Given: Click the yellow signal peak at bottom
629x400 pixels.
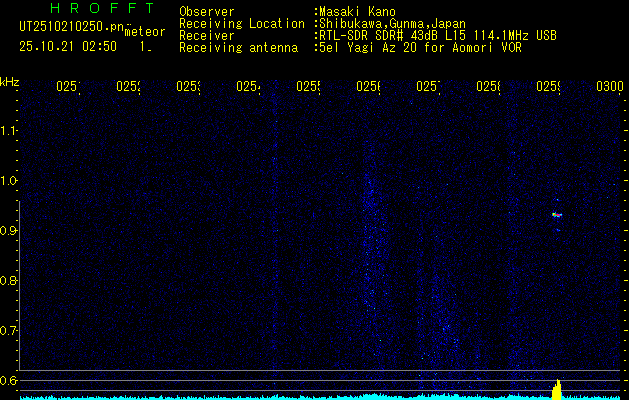Looking at the screenshot, I should click(x=557, y=390).
